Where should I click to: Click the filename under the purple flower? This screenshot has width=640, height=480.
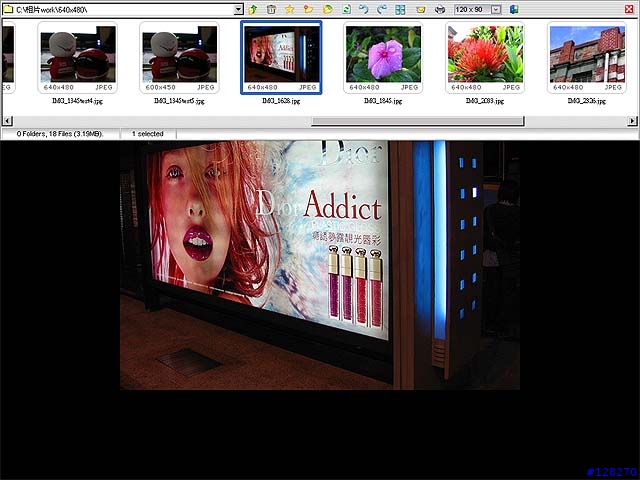point(383,101)
